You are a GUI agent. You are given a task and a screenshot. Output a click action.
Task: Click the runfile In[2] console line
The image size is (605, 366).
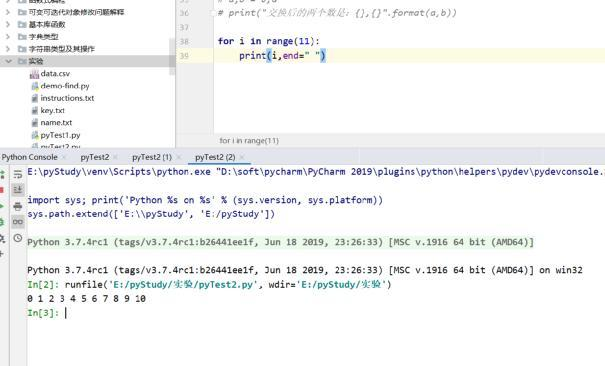[209, 285]
